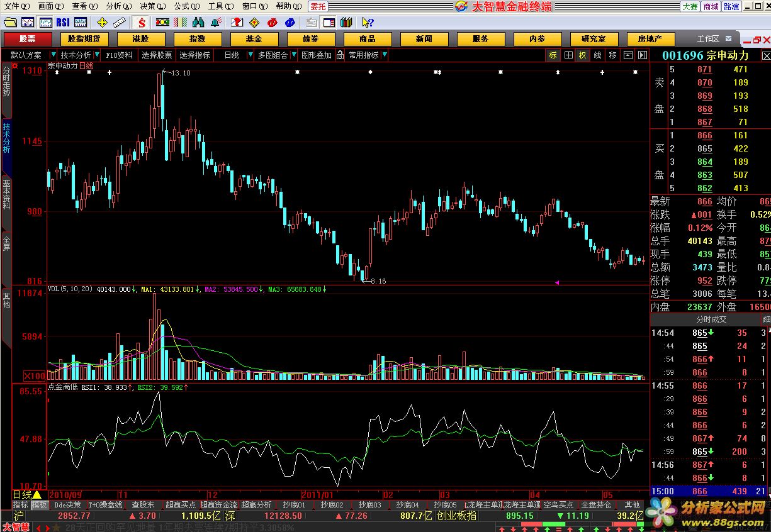The height and width of the screenshot is (532, 771).
Task: Open the 日线 period dropdown arrow
Action: 249,55
